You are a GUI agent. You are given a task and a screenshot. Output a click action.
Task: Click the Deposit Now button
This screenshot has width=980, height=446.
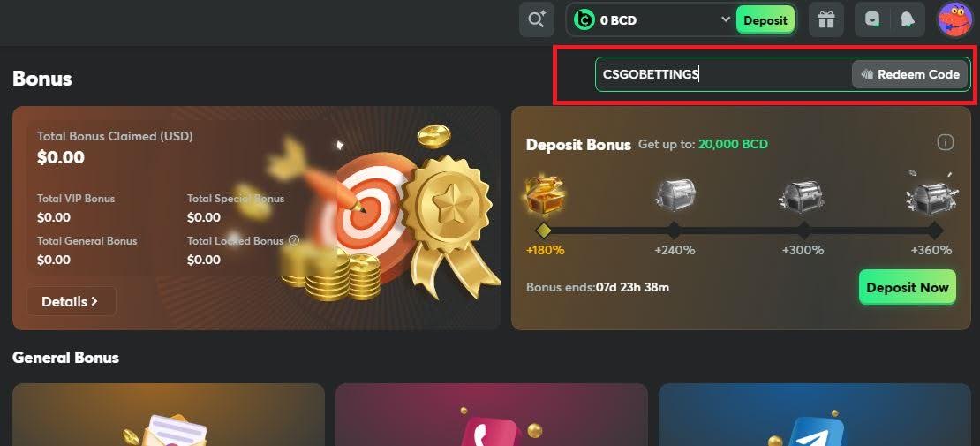click(x=908, y=288)
